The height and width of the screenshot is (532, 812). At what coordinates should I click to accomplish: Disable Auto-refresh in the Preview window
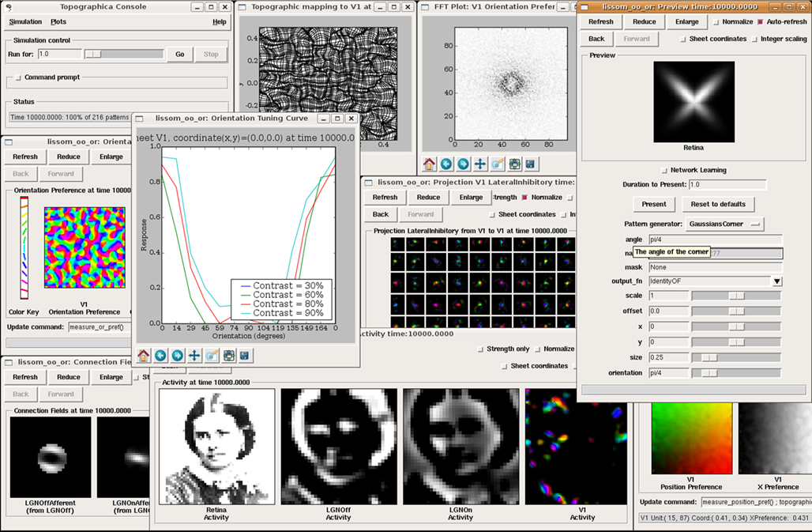point(760,22)
